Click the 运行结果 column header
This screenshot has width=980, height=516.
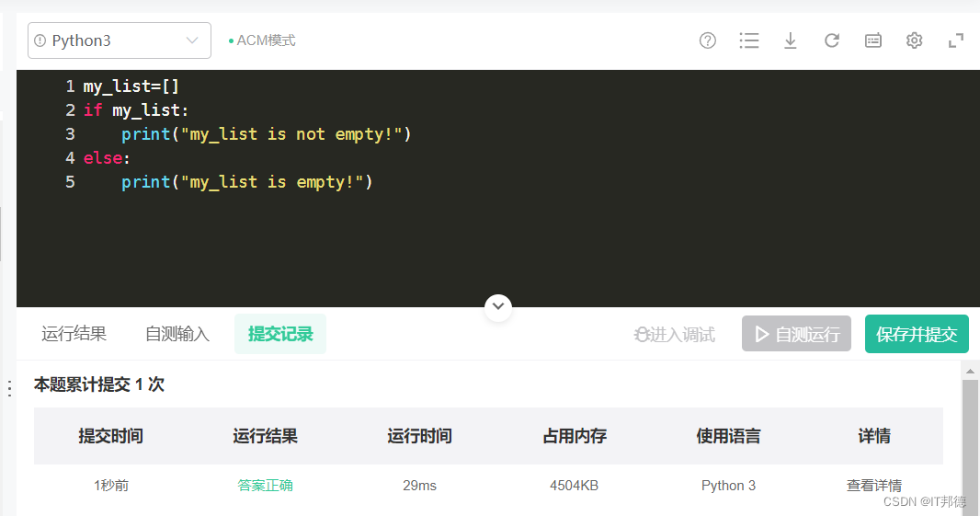pos(265,436)
